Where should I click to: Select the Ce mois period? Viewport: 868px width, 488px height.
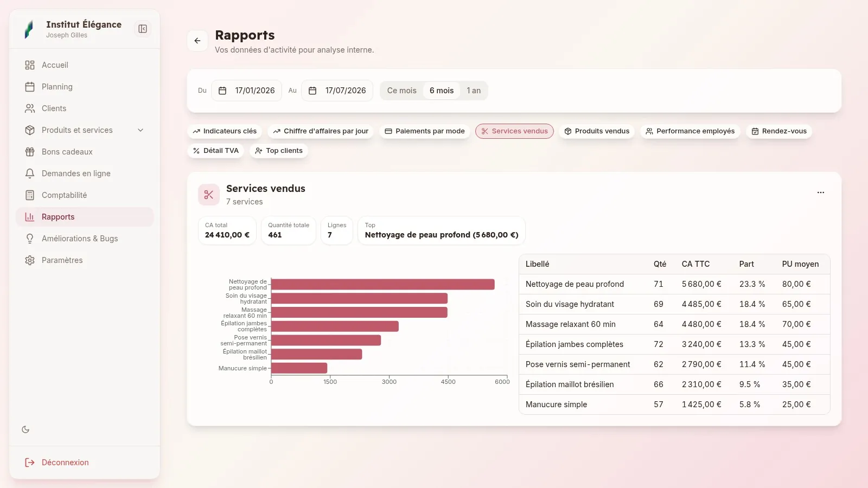[402, 91]
